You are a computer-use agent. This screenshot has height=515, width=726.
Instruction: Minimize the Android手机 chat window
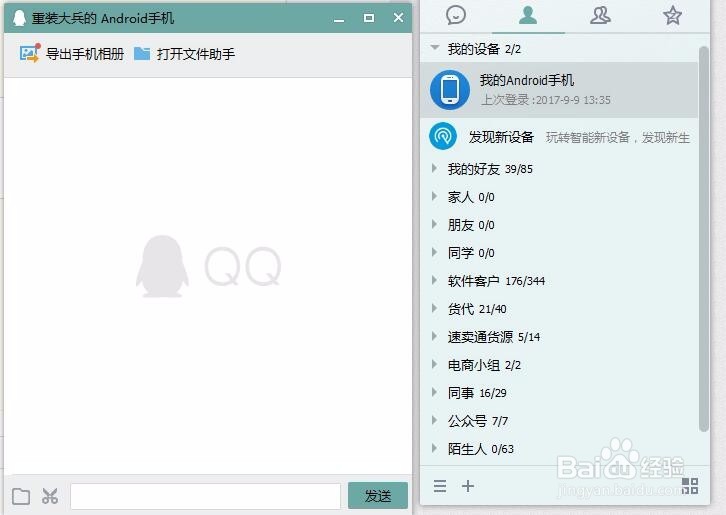(339, 19)
